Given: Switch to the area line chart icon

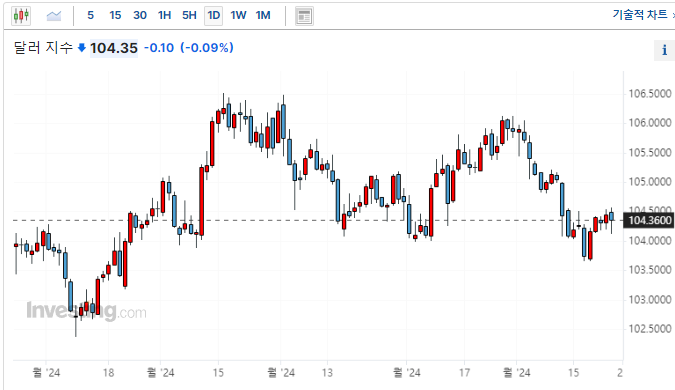Looking at the screenshot, I should tap(54, 16).
